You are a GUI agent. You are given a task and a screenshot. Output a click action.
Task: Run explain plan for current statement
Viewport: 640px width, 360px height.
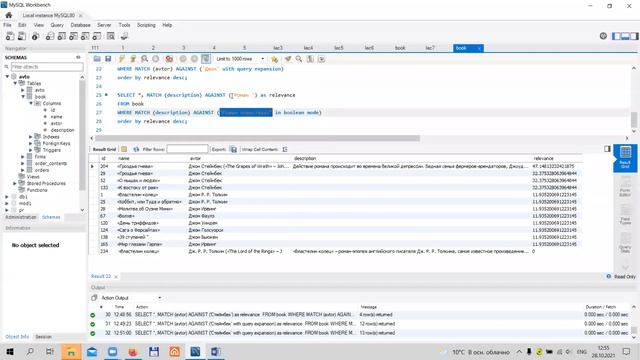pyautogui.click(x=144, y=59)
